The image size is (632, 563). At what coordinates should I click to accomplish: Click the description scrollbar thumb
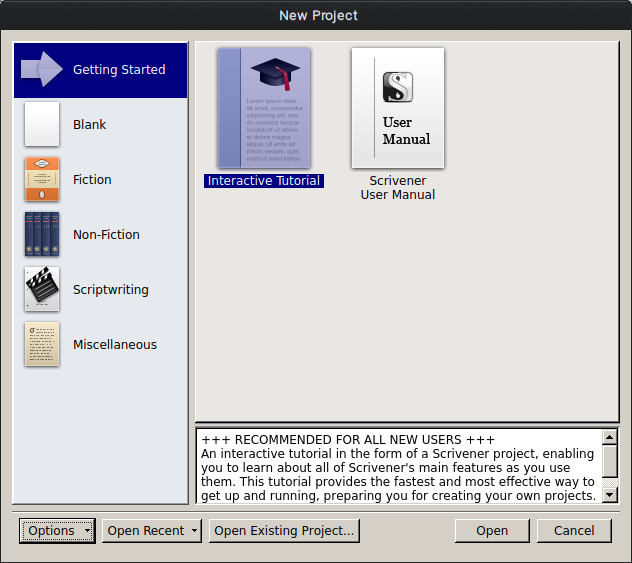(609, 461)
